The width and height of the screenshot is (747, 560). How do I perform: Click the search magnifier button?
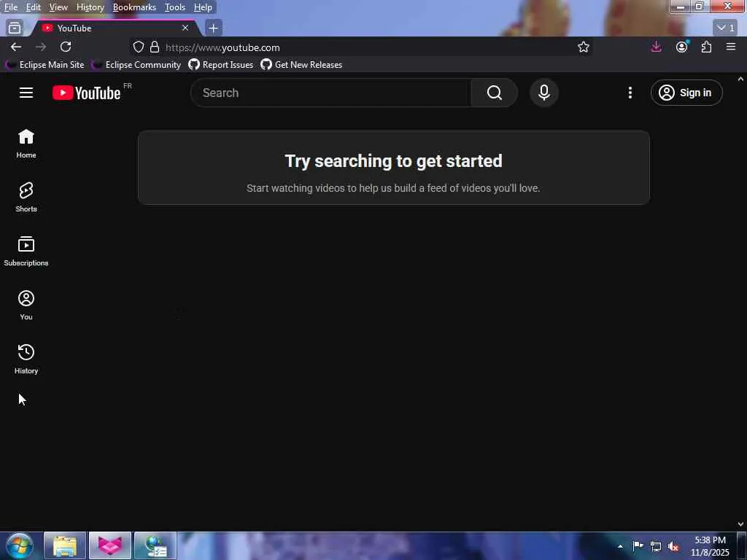coord(494,93)
